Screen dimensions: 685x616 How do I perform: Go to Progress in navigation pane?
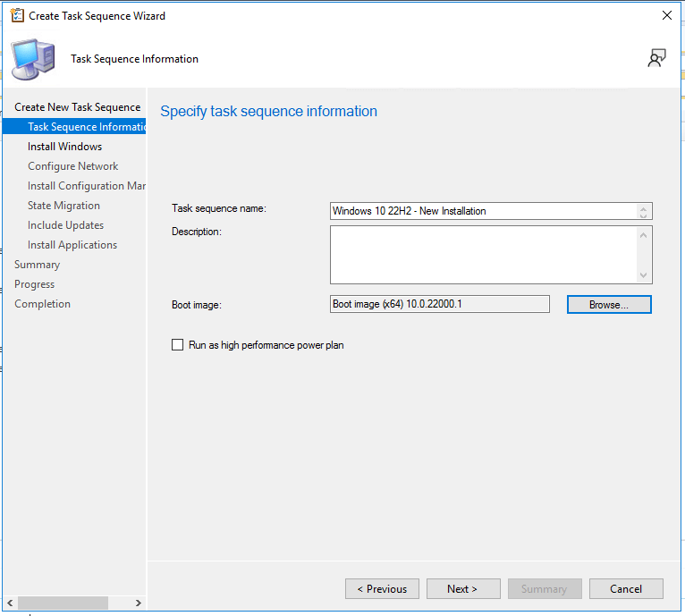click(35, 284)
